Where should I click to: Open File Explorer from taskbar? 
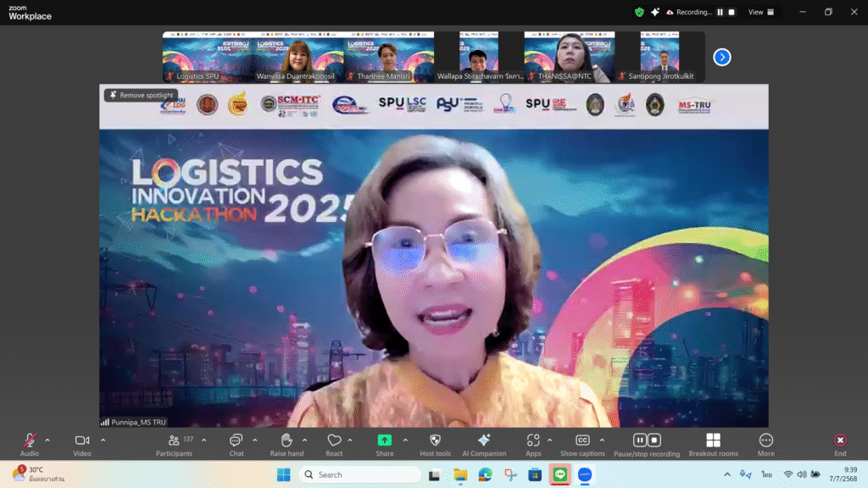[460, 474]
